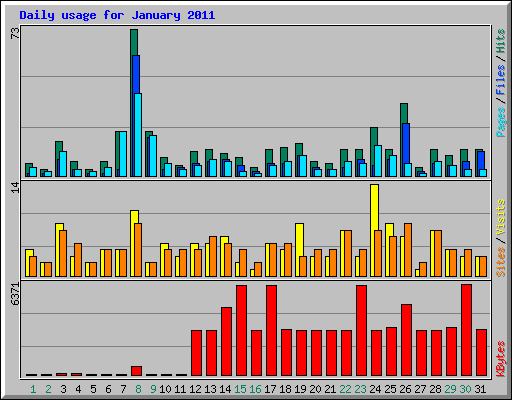Viewport: 512px width, 400px height.
Task: Select the red KBytes bar for day 30
Action: (x=467, y=330)
